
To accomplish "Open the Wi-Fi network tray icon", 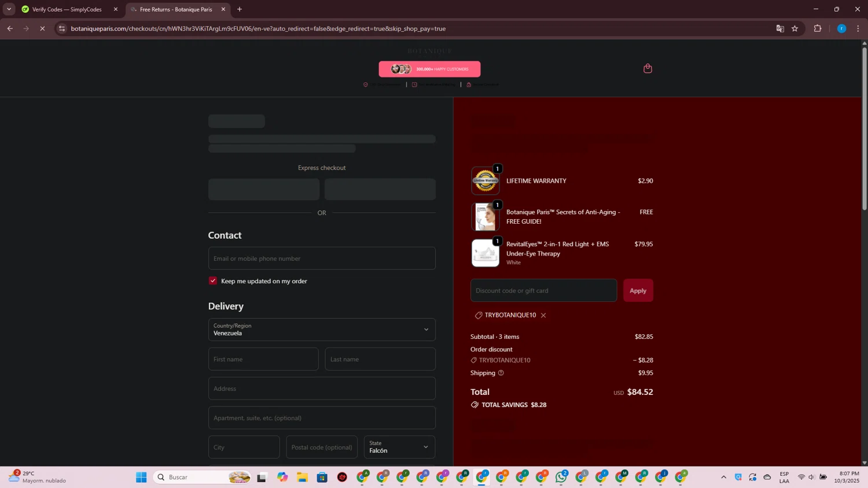I will click(801, 477).
